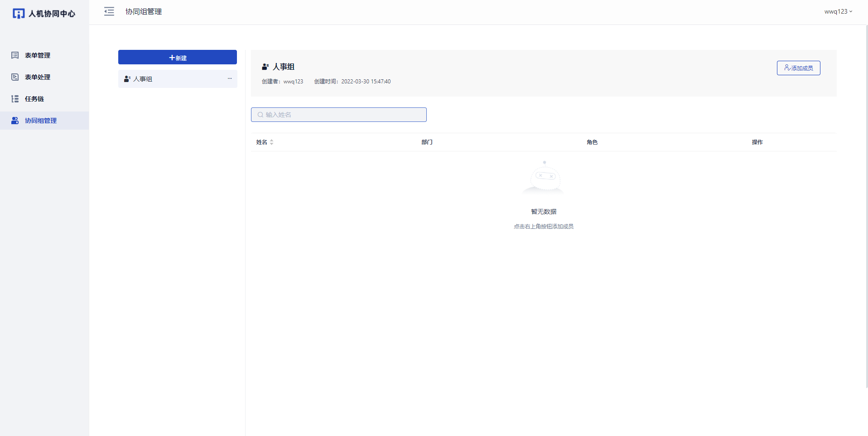The height and width of the screenshot is (436, 868).
Task: Open 表单处理 in the sidebar
Action: pos(44,77)
